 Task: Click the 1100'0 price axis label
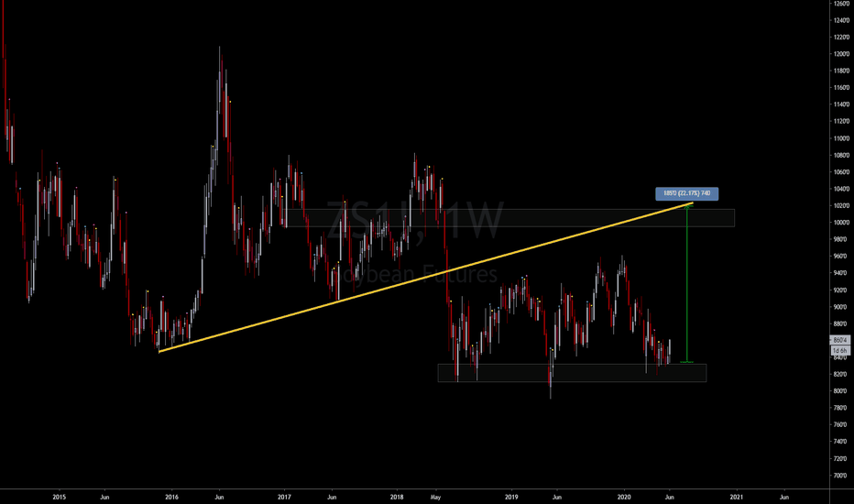point(841,138)
